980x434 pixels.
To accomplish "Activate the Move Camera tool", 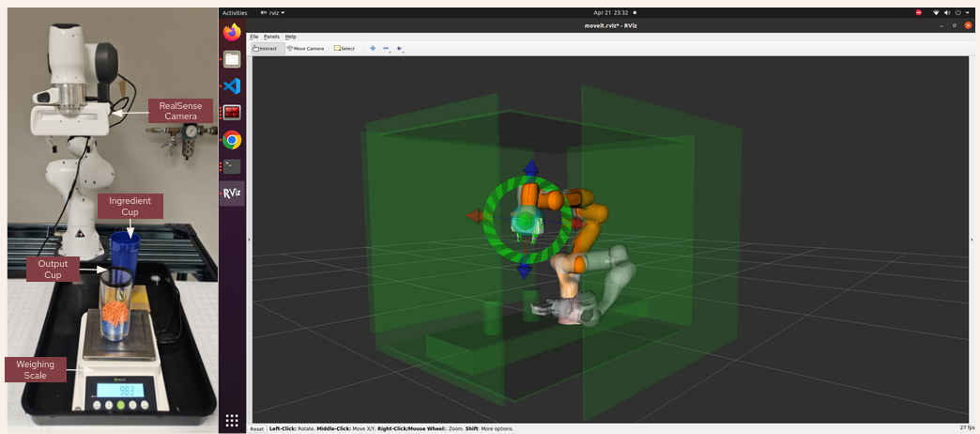I will point(306,48).
